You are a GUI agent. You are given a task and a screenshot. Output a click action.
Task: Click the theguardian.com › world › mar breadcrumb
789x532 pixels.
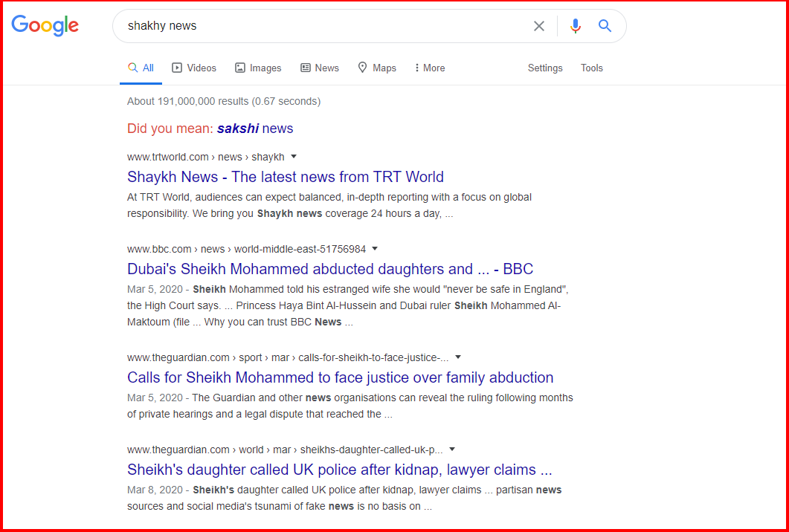285,450
